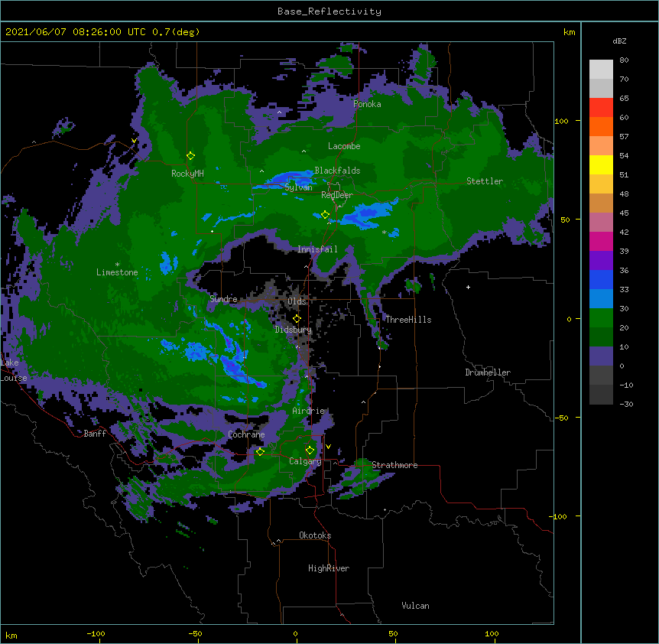Viewport: 659px width, 644px height.
Task: Click the bottom axis 0 tick label
Action: click(295, 633)
